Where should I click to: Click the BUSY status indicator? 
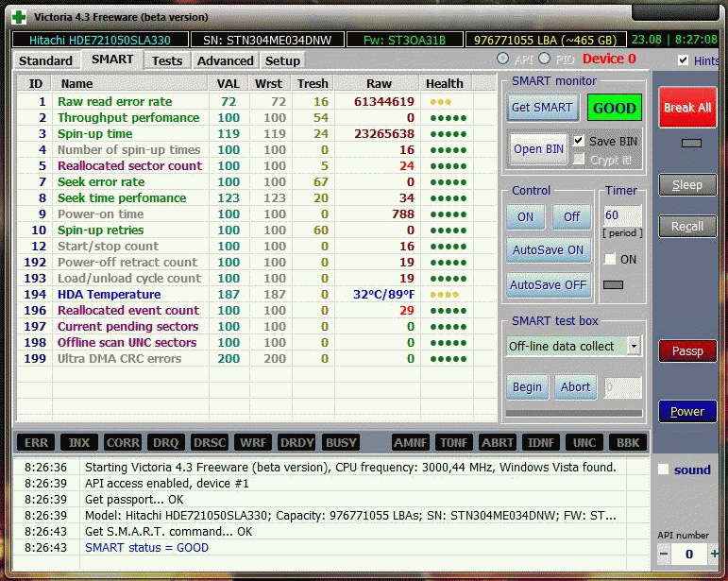(x=341, y=442)
